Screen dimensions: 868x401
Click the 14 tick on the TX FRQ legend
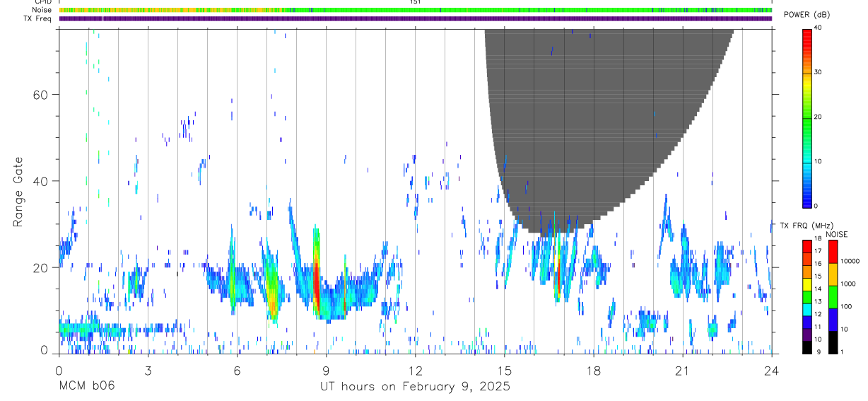click(818, 289)
